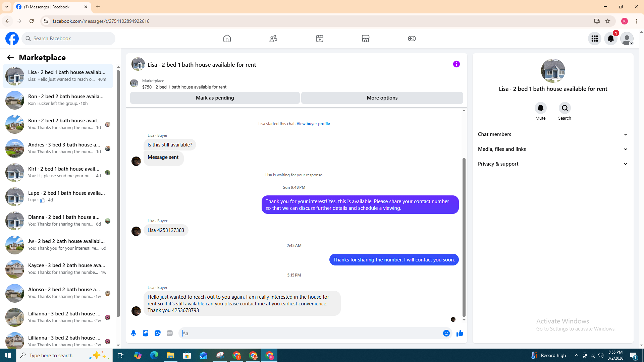
Task: Click Mark as pending button
Action: [215, 98]
